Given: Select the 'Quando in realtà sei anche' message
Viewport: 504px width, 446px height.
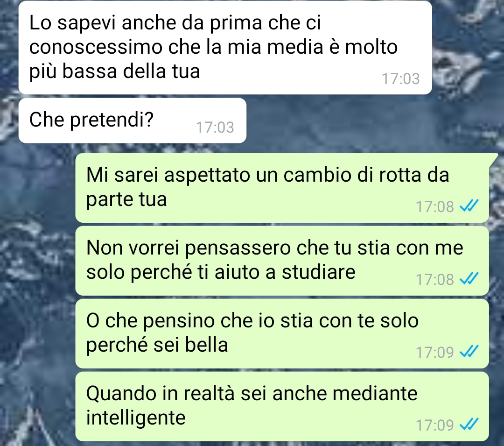Looking at the screenshot, I should click(282, 406).
